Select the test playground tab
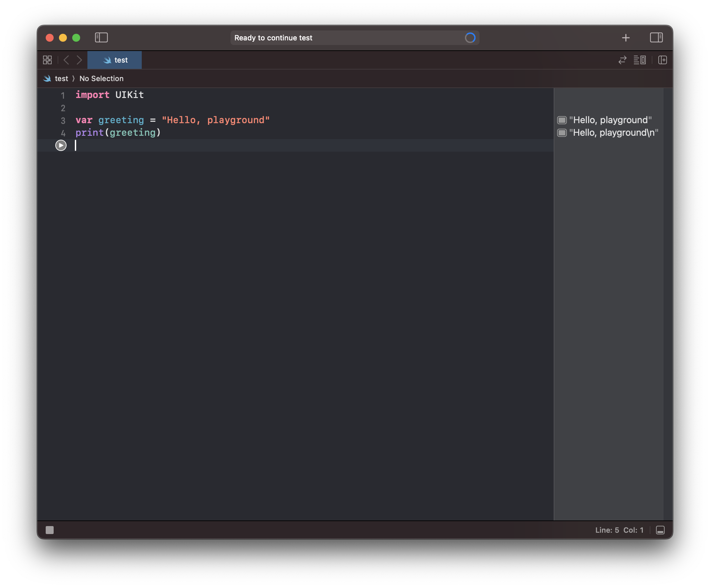Screen dimensions: 710x588 (x=115, y=60)
